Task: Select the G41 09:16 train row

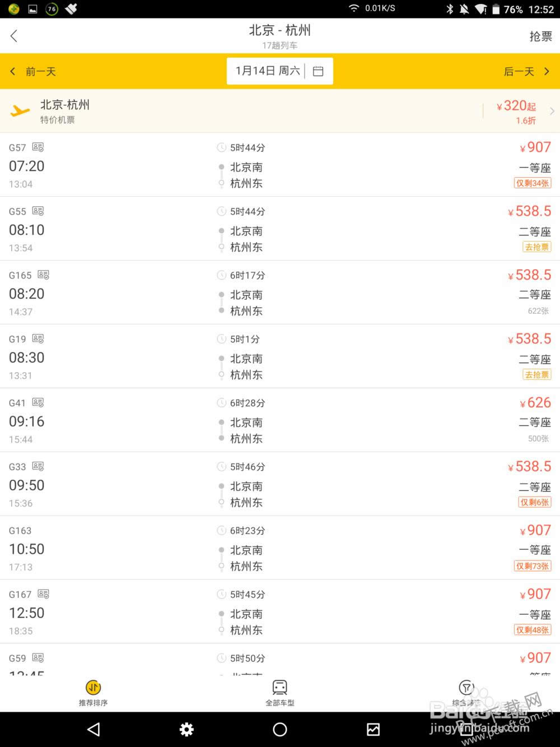Action: pos(280,420)
